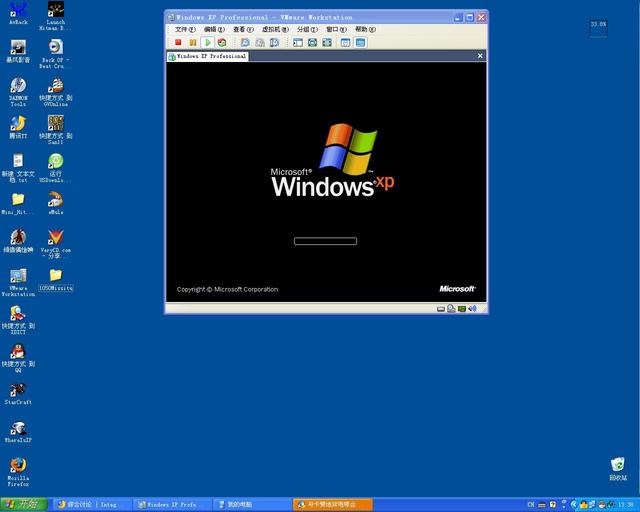
Task: Select the Windows XP Professional VM tab
Action: (207, 56)
